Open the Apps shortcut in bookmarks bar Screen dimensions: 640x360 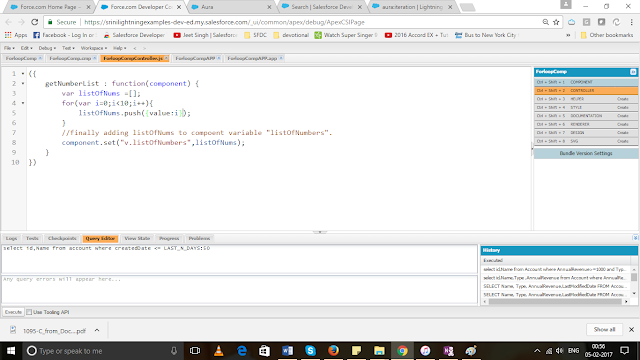coord(16,35)
